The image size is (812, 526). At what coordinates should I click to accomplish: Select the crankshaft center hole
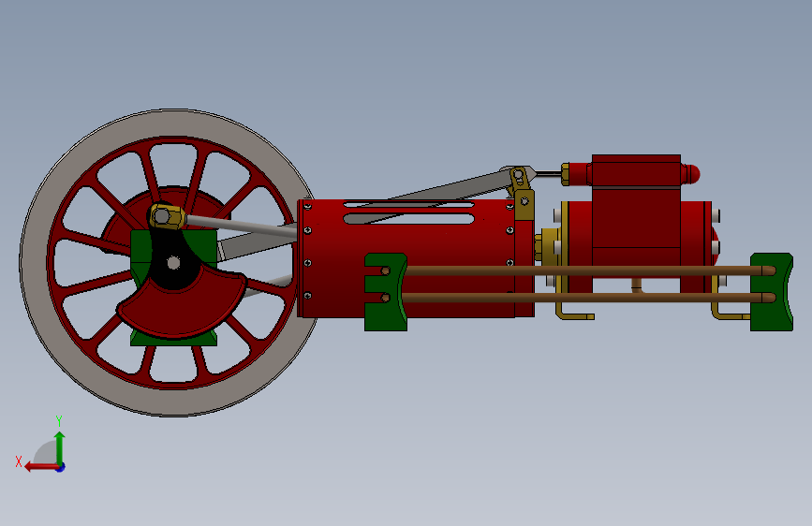pos(173,263)
